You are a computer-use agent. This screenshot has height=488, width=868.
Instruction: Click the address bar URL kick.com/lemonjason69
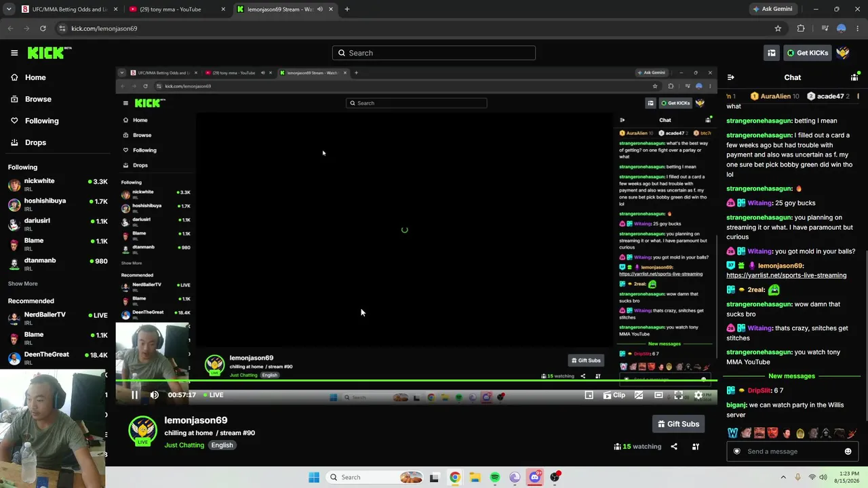[104, 28]
